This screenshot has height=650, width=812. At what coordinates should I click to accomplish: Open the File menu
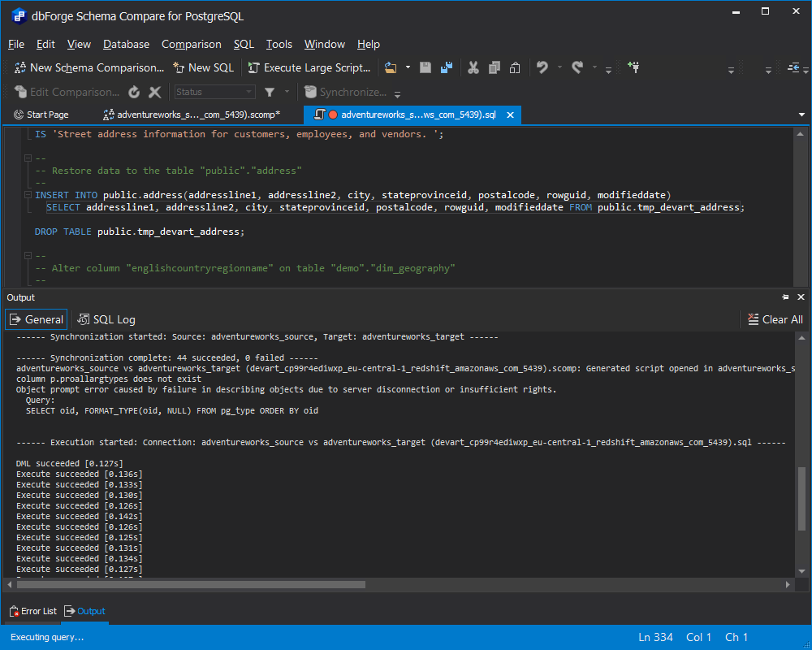click(x=16, y=45)
